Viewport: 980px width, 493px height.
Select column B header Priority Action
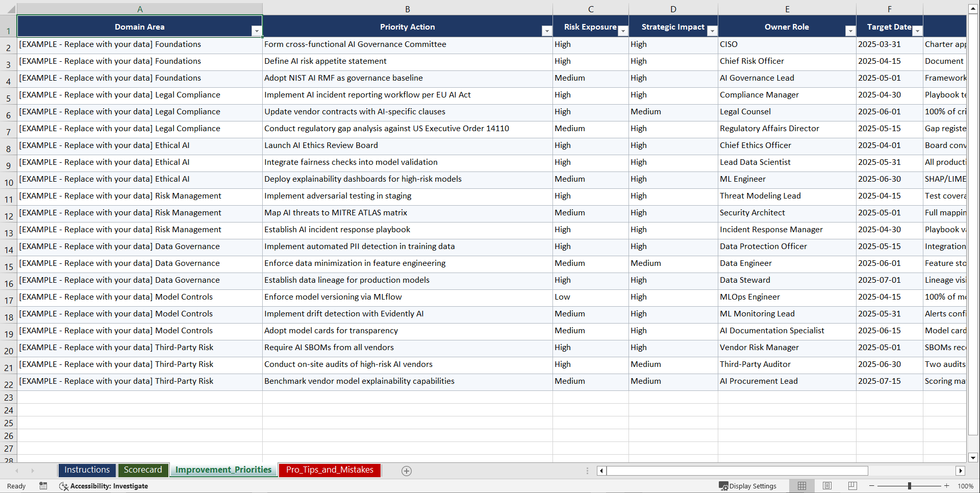pos(408,9)
